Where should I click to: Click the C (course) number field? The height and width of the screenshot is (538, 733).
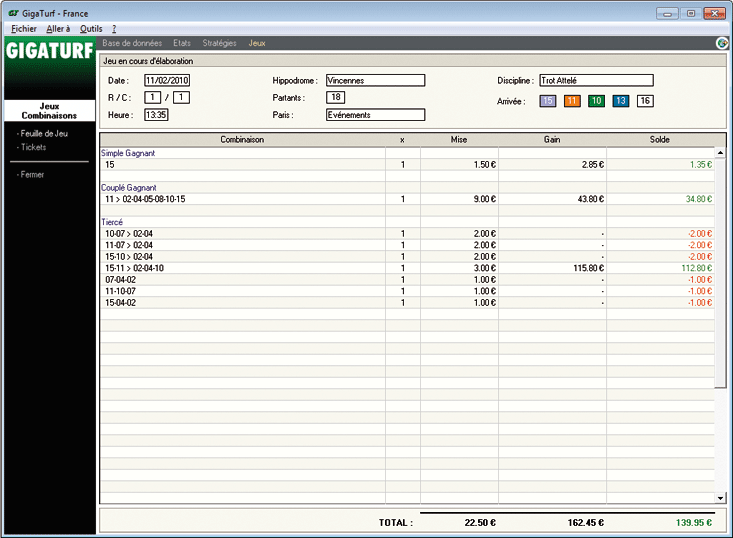[x=181, y=97]
